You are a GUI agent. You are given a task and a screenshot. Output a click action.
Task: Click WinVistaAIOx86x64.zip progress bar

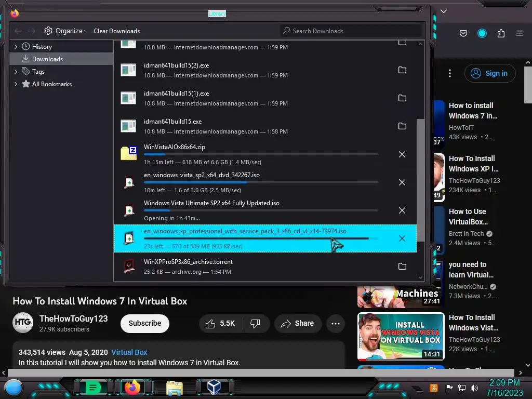click(261, 154)
